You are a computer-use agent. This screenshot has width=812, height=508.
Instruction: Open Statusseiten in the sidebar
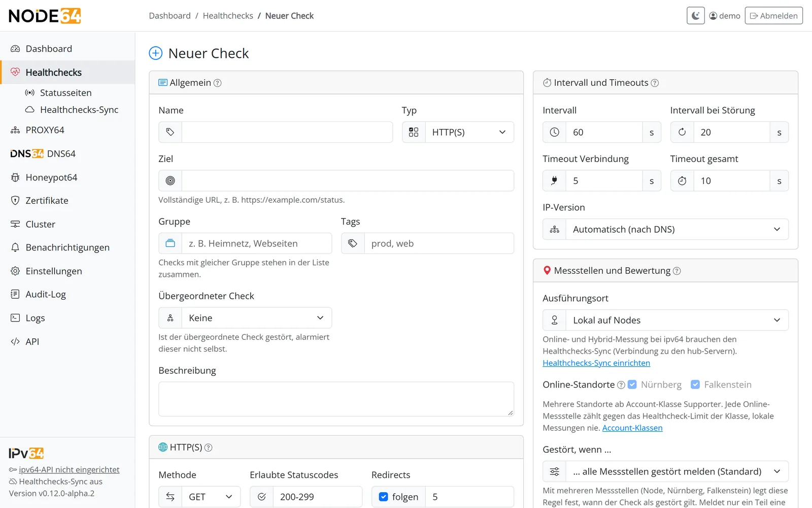(66, 93)
